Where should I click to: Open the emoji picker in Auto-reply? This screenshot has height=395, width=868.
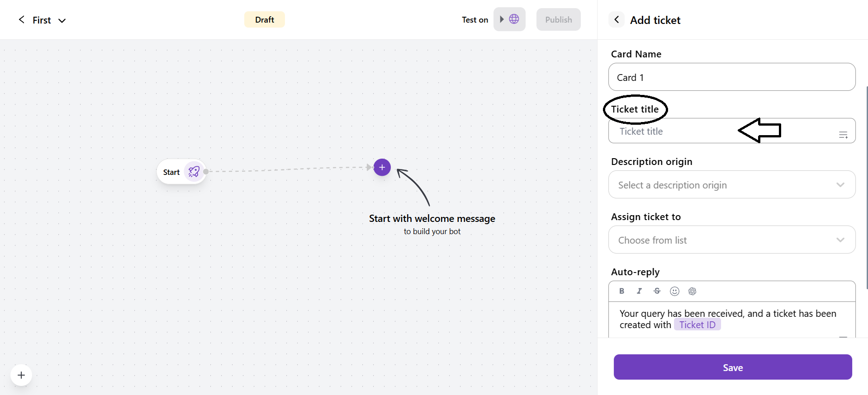pos(674,291)
